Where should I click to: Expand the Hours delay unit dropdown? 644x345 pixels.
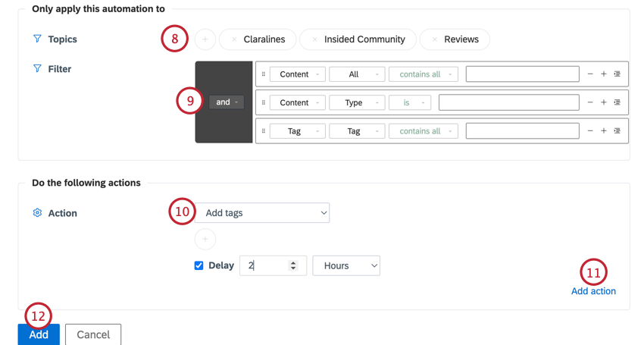point(346,265)
